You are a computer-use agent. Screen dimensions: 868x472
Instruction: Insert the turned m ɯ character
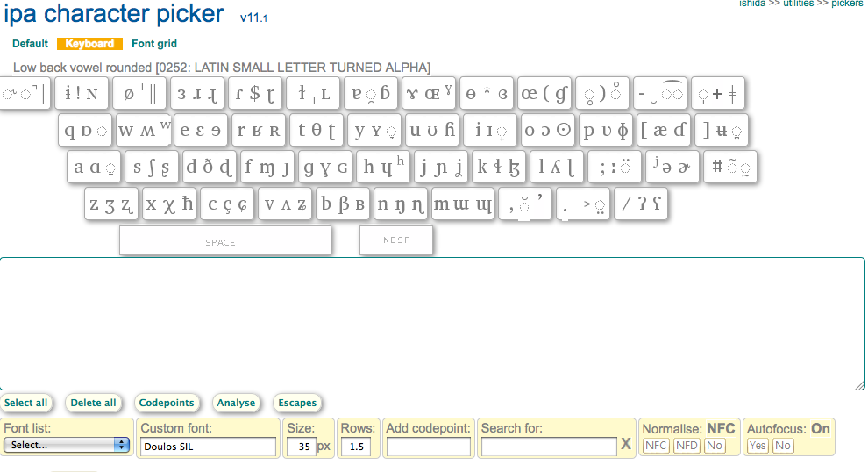pyautogui.click(x=460, y=204)
